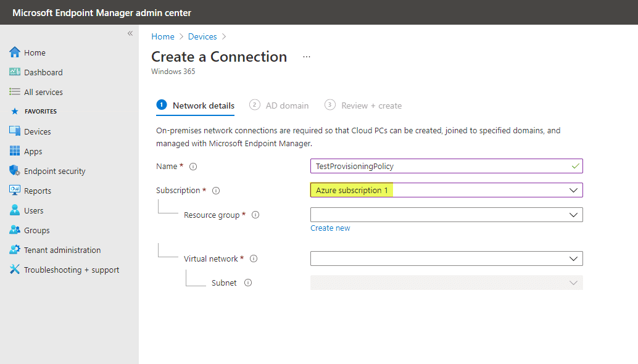
Task: Click inside the Name input field
Action: click(432, 165)
